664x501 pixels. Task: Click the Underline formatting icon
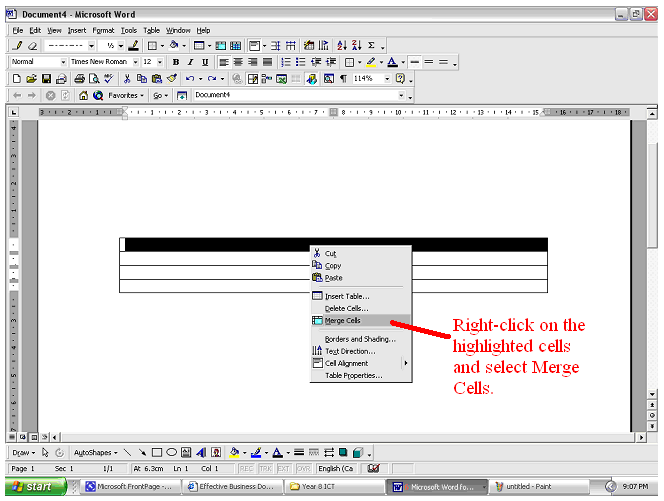tap(205, 62)
